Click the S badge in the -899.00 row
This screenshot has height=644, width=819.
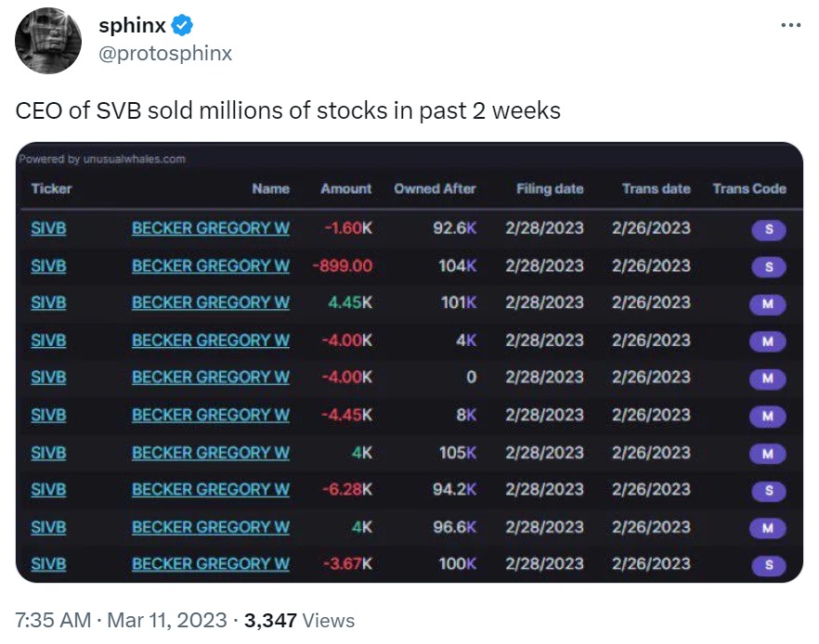[x=768, y=266]
